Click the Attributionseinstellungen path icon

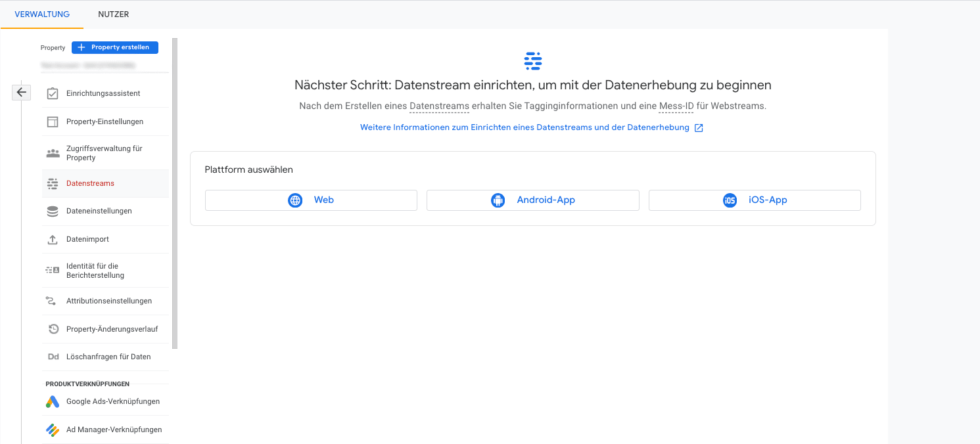pyautogui.click(x=53, y=301)
